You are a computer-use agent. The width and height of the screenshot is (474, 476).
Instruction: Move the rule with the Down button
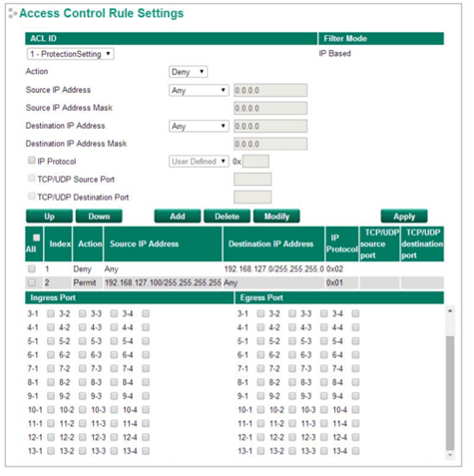[x=99, y=217]
